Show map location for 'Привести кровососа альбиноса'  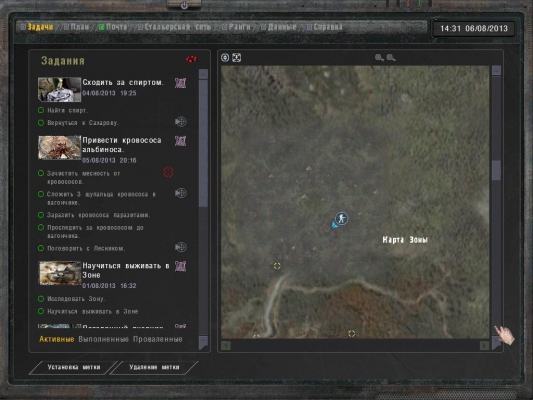(x=180, y=141)
